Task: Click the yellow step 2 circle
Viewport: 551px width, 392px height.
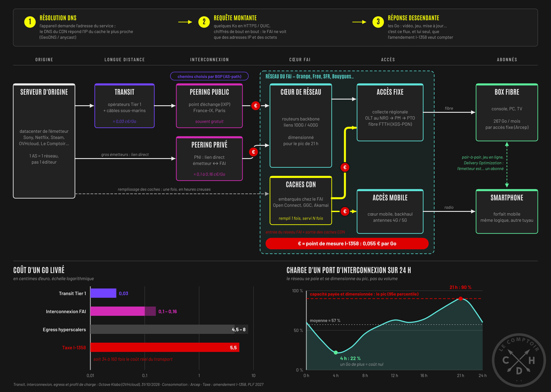Action: point(204,22)
